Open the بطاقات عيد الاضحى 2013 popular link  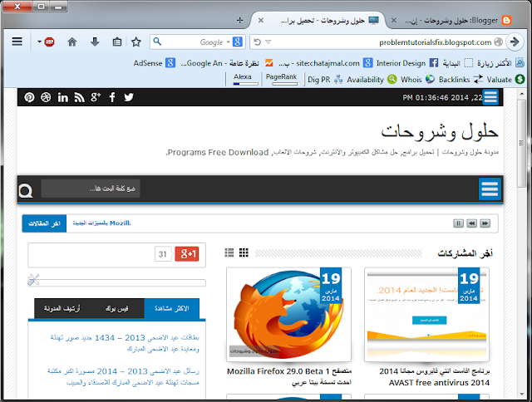pyautogui.click(x=125, y=343)
